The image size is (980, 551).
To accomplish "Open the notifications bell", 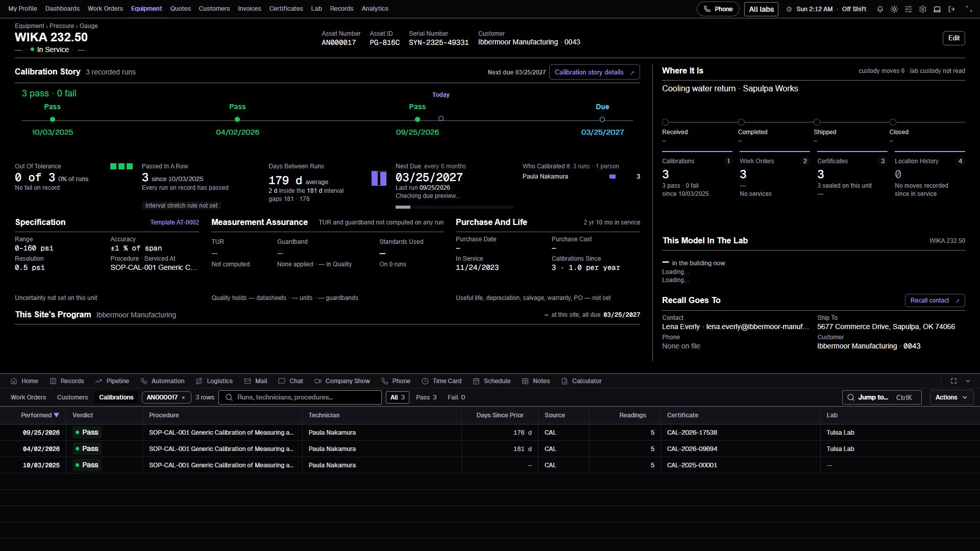I will pos(880,9).
